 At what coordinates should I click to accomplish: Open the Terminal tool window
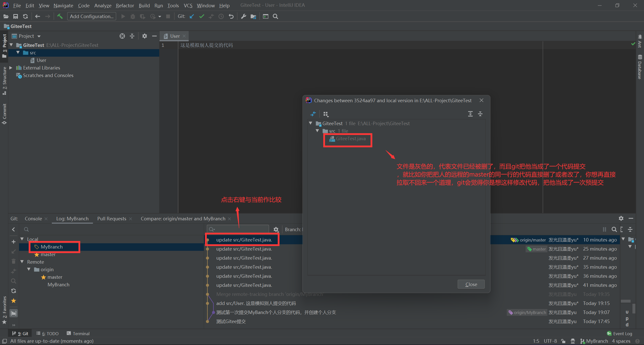[x=78, y=333]
